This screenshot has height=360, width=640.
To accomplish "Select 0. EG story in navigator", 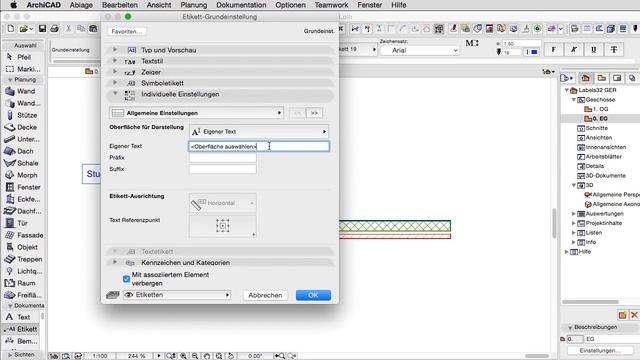I will click(596, 118).
